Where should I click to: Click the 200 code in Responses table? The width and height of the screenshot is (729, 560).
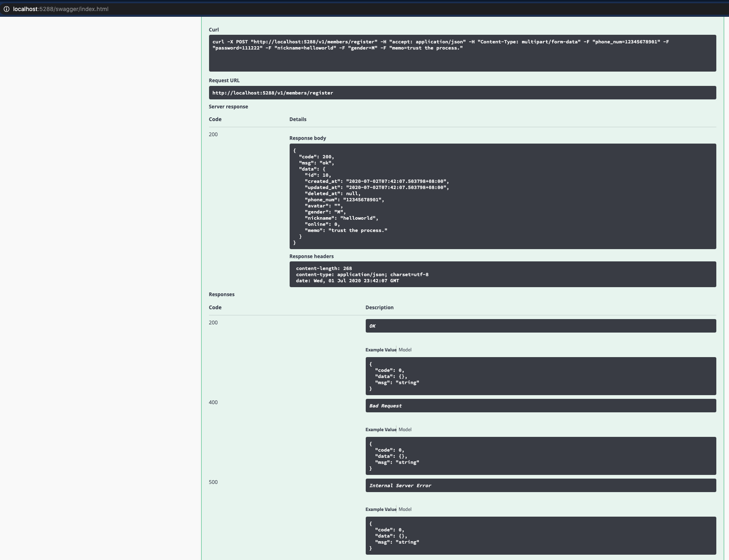pyautogui.click(x=213, y=323)
